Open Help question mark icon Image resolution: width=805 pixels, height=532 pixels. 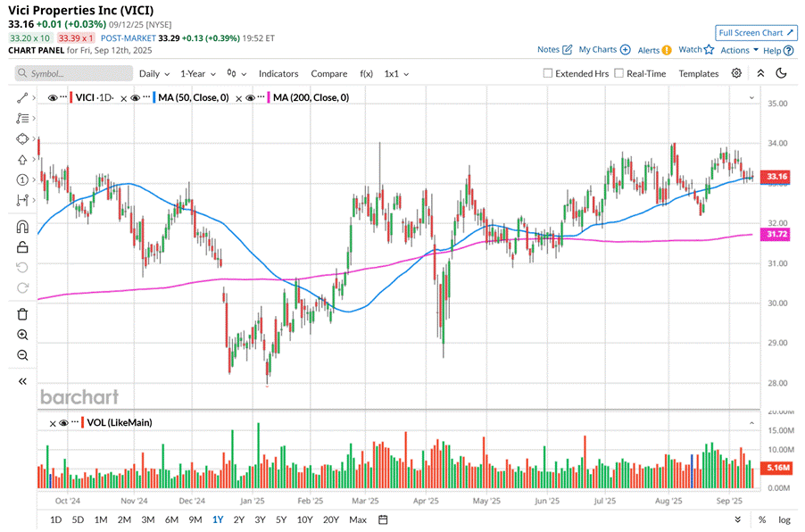click(789, 50)
